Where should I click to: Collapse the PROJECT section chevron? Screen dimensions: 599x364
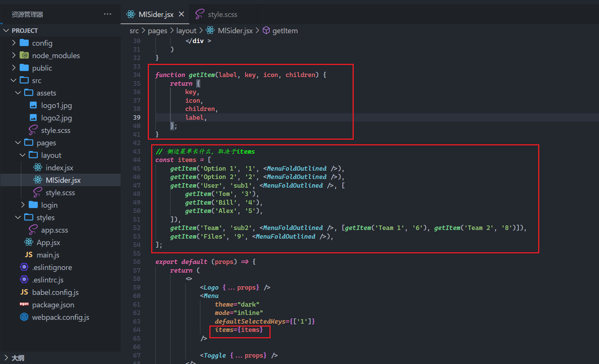pos(6,31)
